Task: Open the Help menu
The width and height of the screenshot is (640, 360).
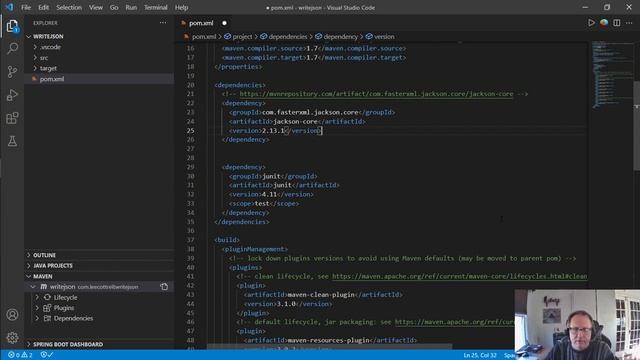Action: [181, 7]
